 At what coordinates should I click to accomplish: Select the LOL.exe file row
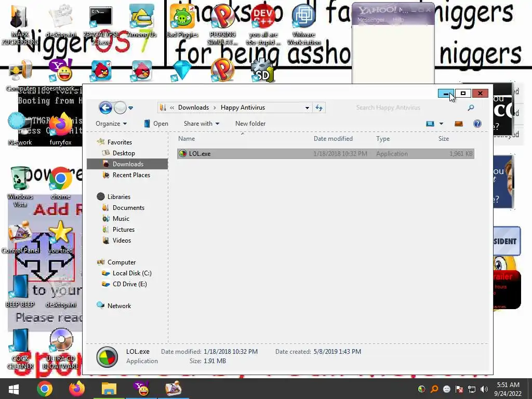(x=325, y=153)
